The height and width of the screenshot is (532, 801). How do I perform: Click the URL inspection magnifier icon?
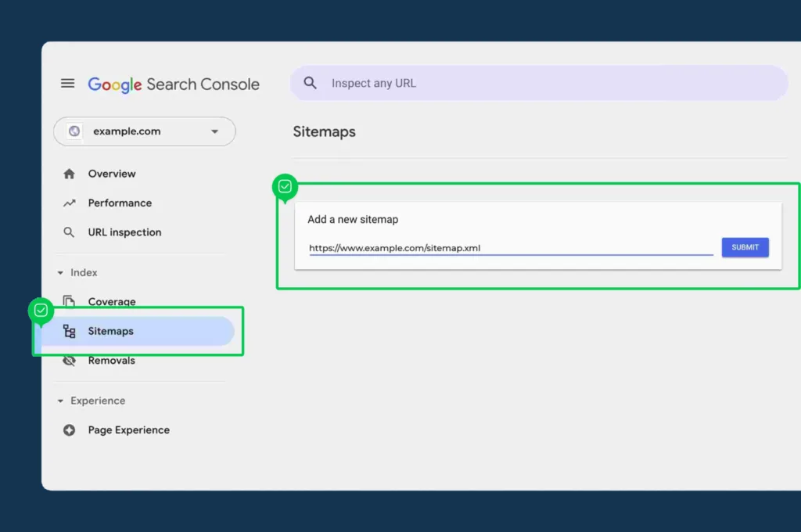[x=69, y=232]
